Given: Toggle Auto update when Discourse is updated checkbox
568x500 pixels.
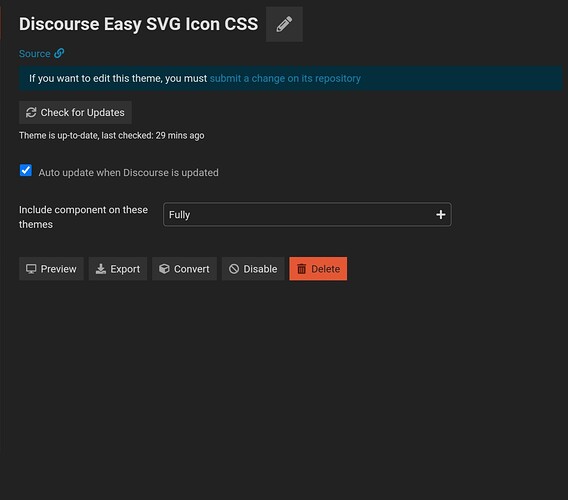Looking at the screenshot, I should click(26, 170).
